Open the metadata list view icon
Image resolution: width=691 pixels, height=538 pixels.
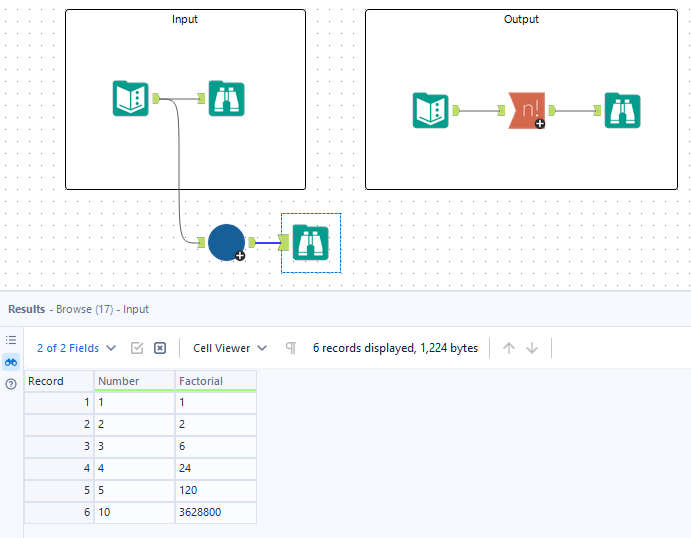coord(11,340)
